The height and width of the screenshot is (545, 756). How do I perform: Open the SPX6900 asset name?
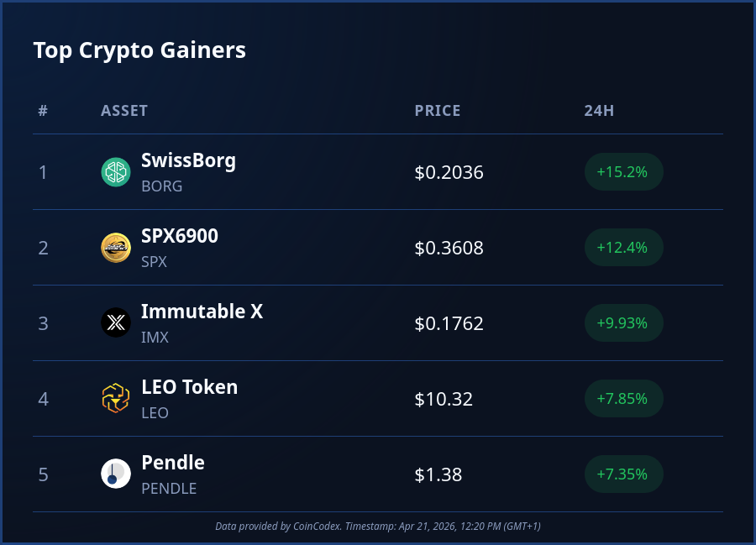point(180,236)
